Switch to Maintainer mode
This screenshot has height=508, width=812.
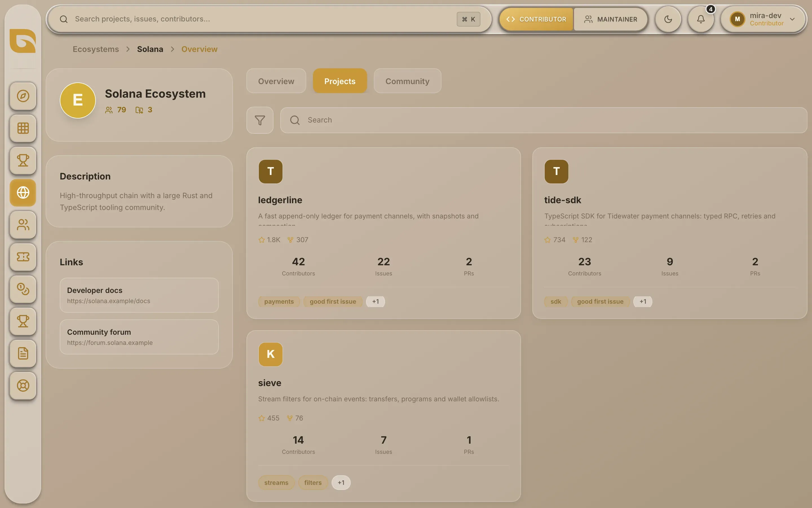click(610, 19)
